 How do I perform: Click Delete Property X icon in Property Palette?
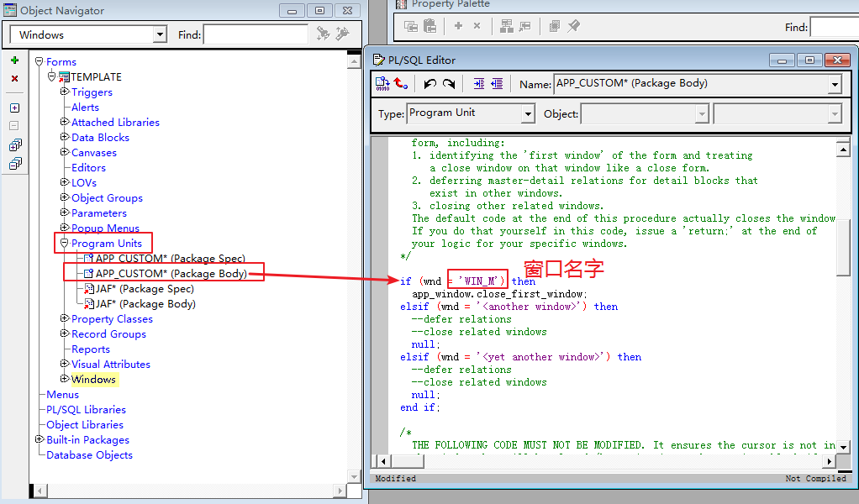(477, 26)
